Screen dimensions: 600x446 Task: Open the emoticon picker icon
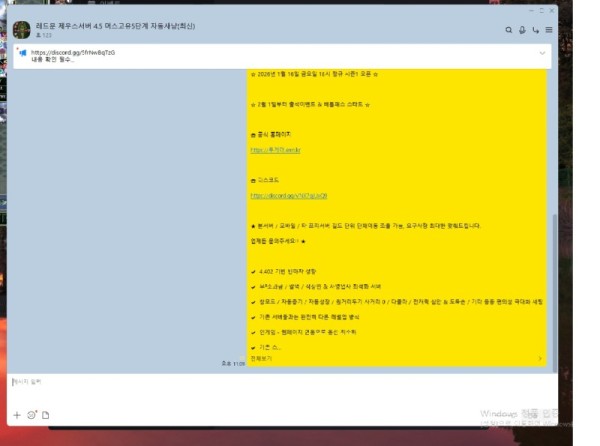pyautogui.click(x=31, y=414)
